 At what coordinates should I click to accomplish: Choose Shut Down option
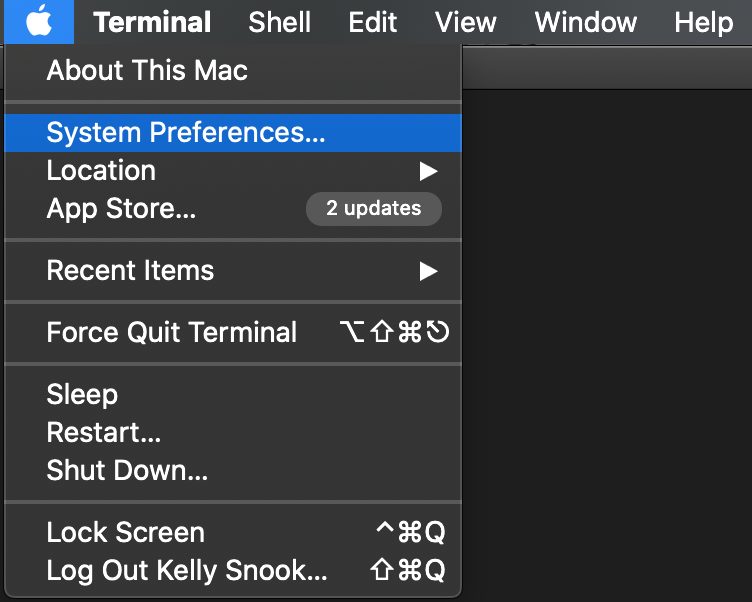127,471
